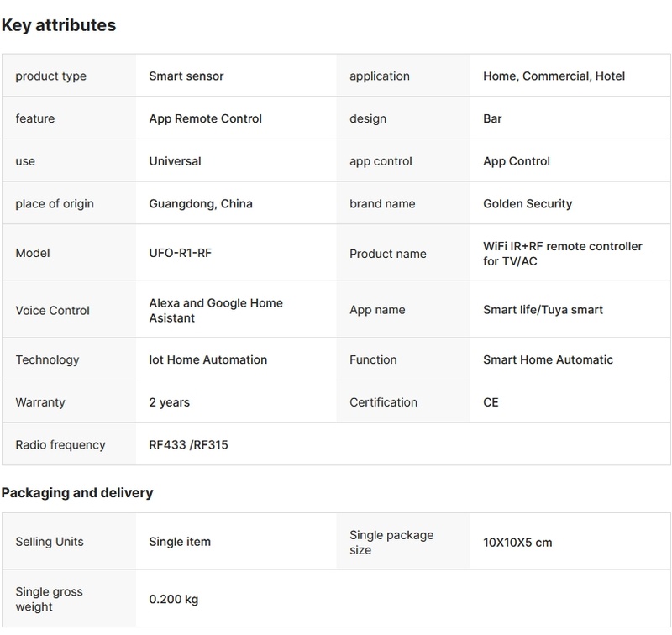Image resolution: width=672 pixels, height=635 pixels.
Task: Select the Alexa and Google Home voice control value
Action: click(216, 311)
